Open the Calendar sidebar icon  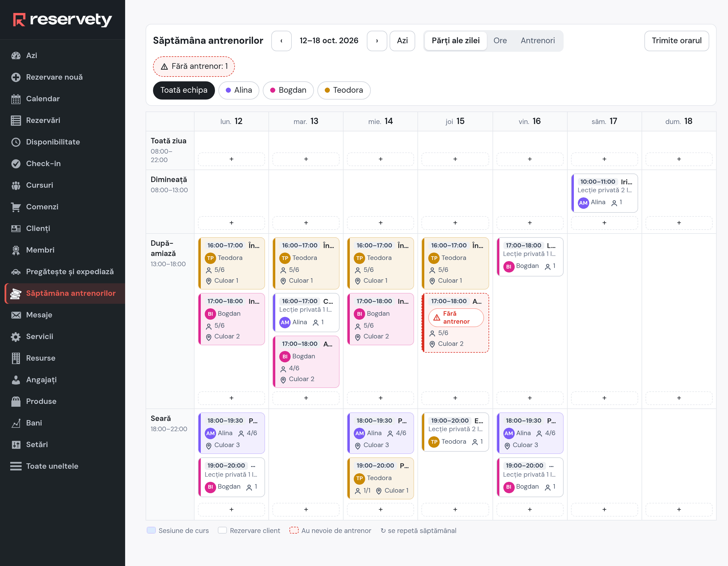(x=16, y=99)
